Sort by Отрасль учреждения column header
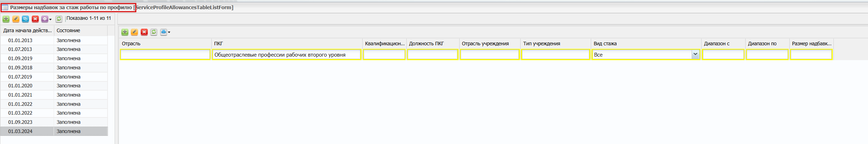This screenshot has height=144, width=868. pos(490,44)
